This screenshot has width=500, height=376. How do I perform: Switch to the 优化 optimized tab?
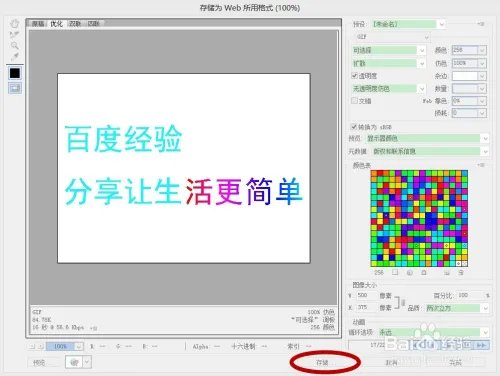point(56,24)
